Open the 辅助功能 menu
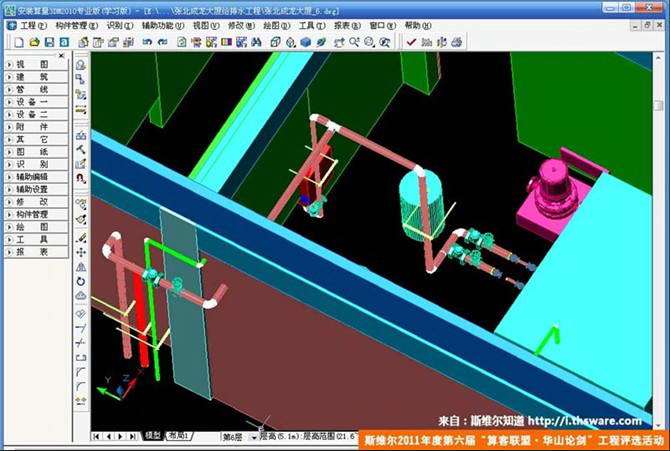Viewport: 670px width, 451px height. point(163,26)
